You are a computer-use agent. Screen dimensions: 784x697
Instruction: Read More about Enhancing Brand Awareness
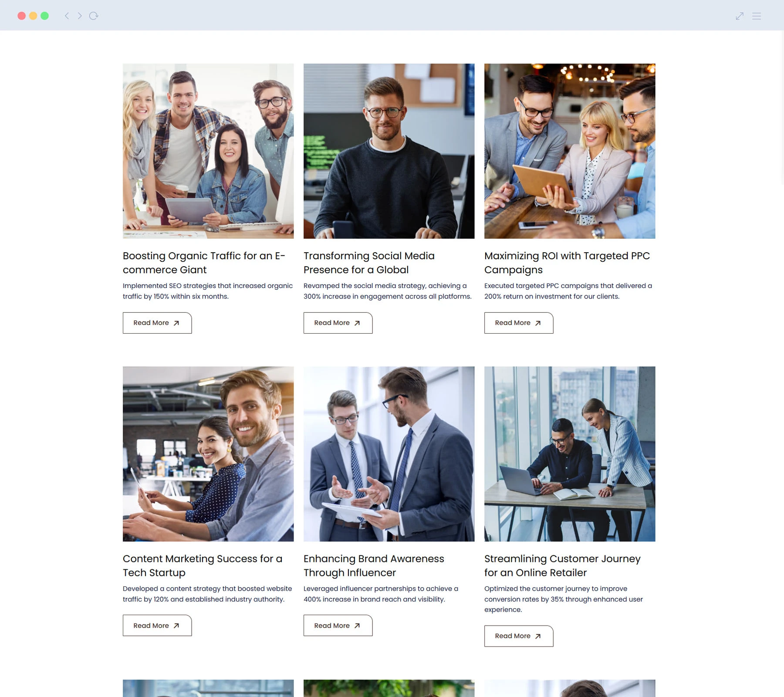(x=338, y=626)
